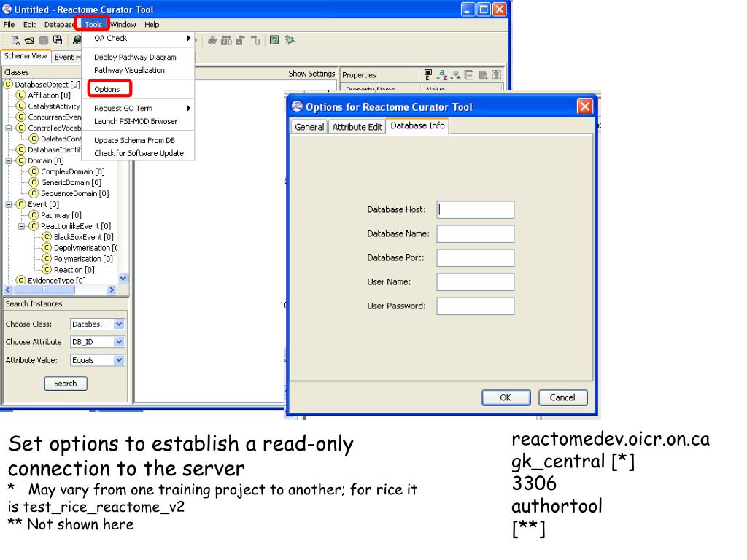
Task: Switch to the Attribute Edit tab
Action: pos(357,127)
